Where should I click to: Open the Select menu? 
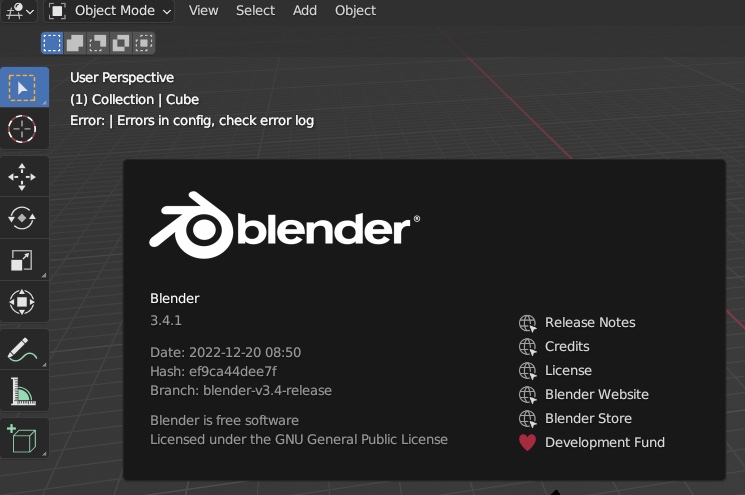[255, 11]
